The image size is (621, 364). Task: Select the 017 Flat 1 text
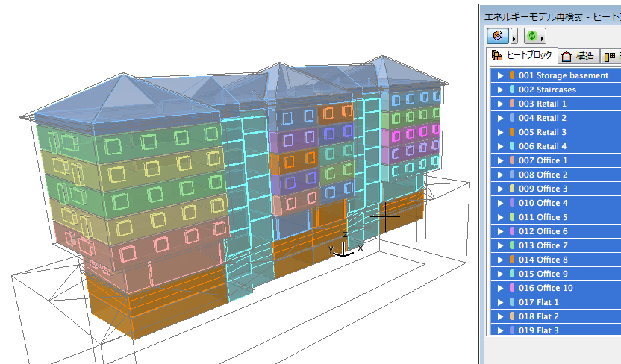point(539,302)
